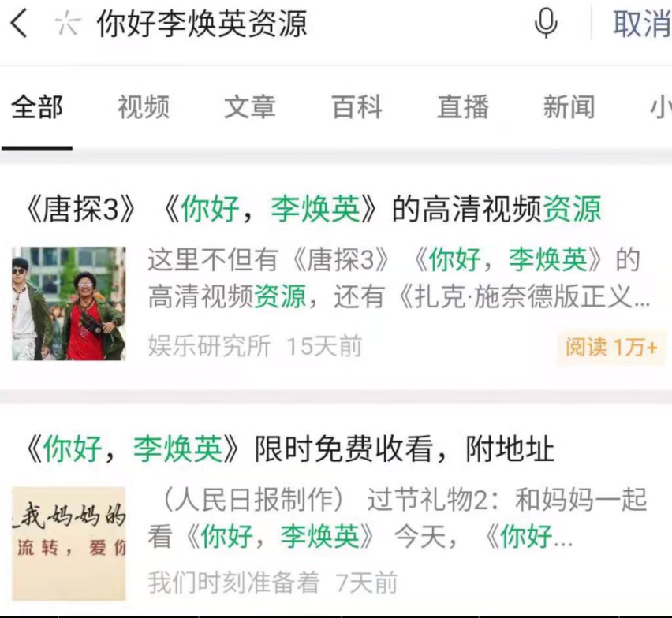Viewport: 672px width, 618px height.
Task: Open the 文章 tab
Action: (250, 107)
